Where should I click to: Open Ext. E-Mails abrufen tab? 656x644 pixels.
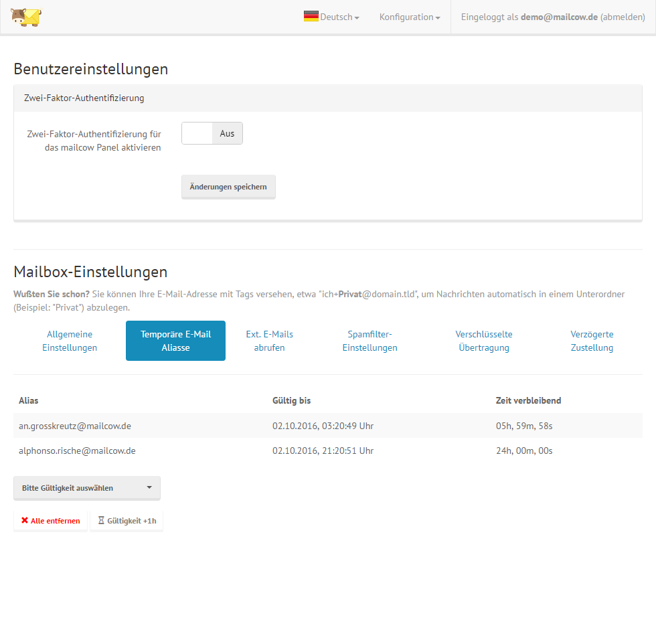[269, 341]
